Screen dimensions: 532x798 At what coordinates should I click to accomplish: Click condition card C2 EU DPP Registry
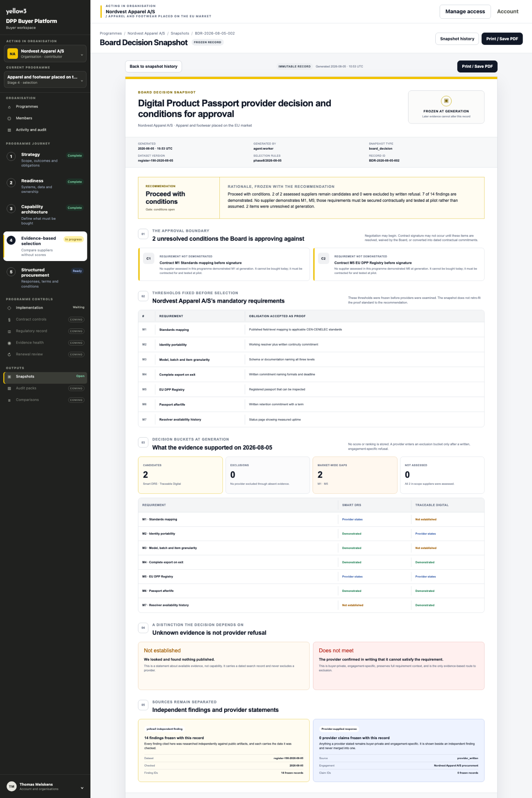click(399, 264)
